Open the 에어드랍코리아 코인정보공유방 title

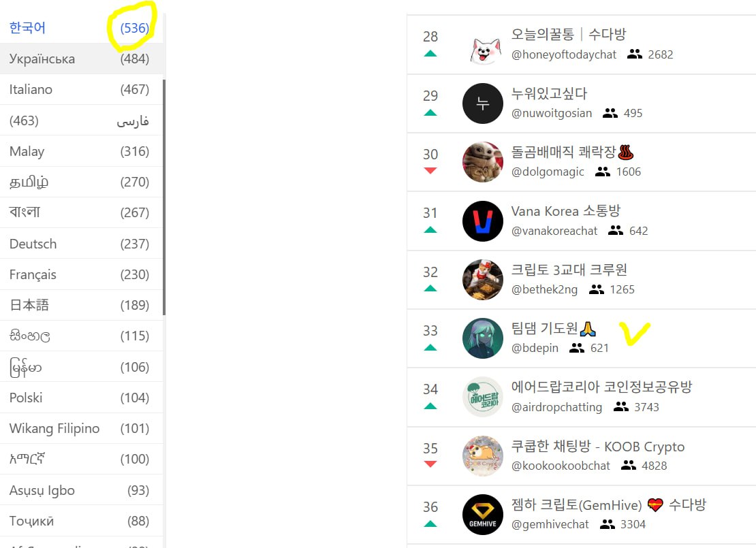click(x=601, y=387)
